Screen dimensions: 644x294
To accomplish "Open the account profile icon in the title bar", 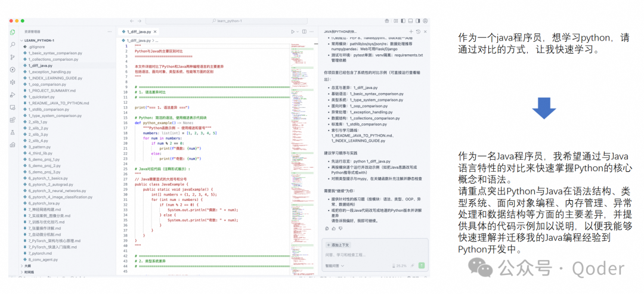I will click(x=426, y=20).
